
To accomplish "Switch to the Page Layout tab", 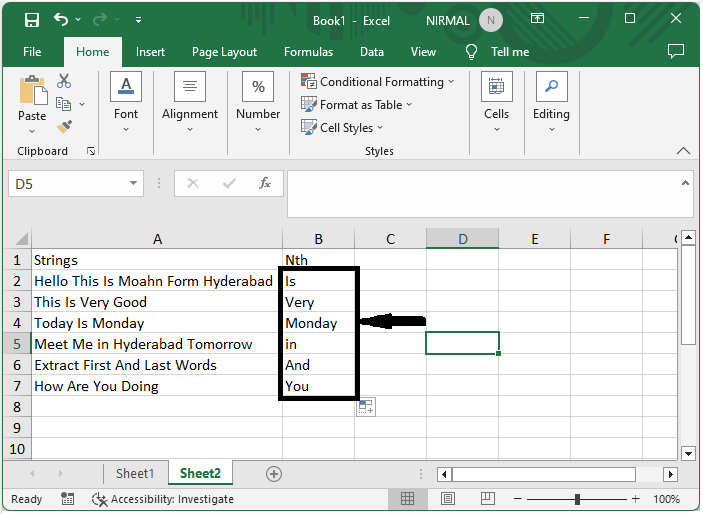I will point(224,52).
